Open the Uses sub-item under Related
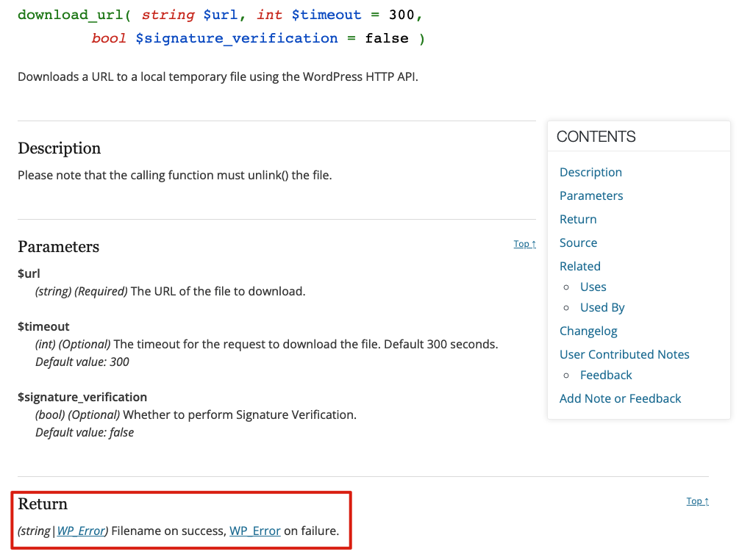This screenshot has width=739, height=560. click(593, 287)
